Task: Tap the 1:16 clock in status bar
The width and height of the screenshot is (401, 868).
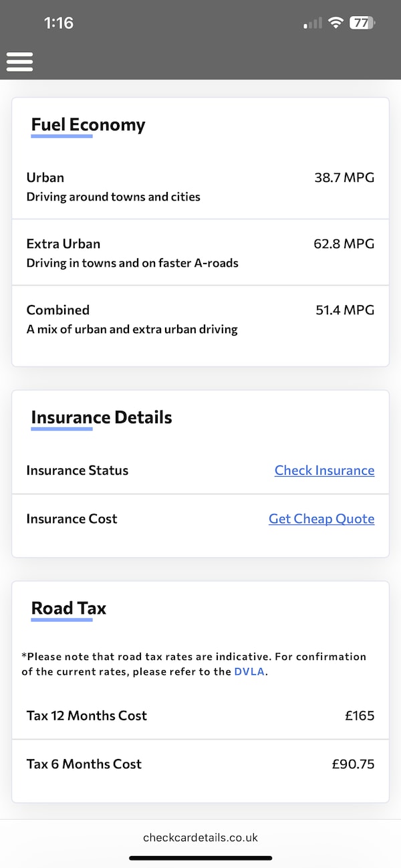Action: click(59, 23)
